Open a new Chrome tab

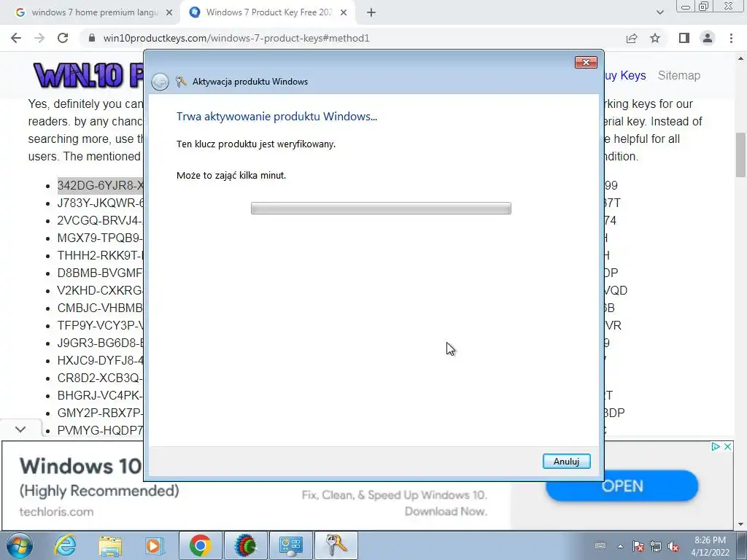click(x=371, y=13)
